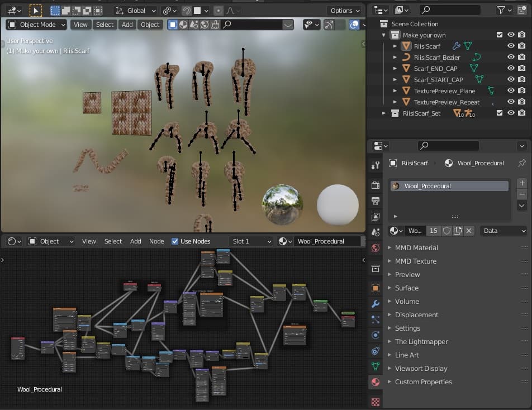
Task: Open the Render properties tab
Action: pos(376,185)
